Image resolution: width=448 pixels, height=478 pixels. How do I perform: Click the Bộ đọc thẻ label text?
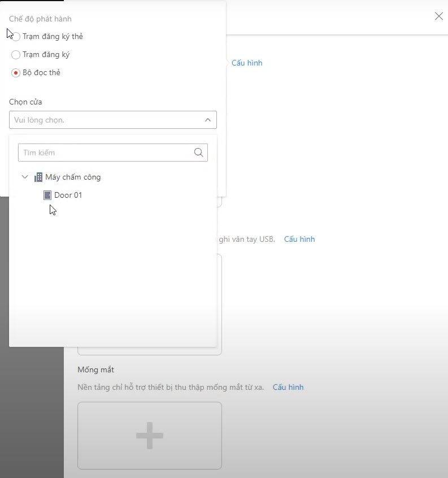[41, 73]
